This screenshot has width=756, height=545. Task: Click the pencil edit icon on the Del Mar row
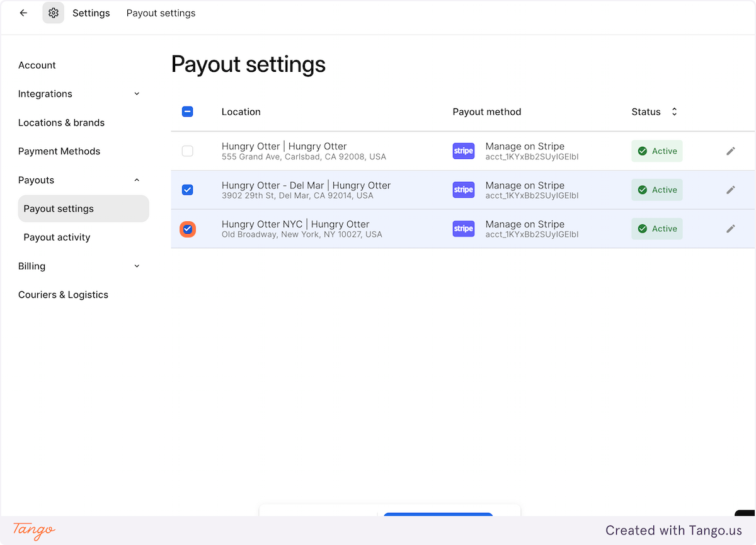click(x=731, y=190)
